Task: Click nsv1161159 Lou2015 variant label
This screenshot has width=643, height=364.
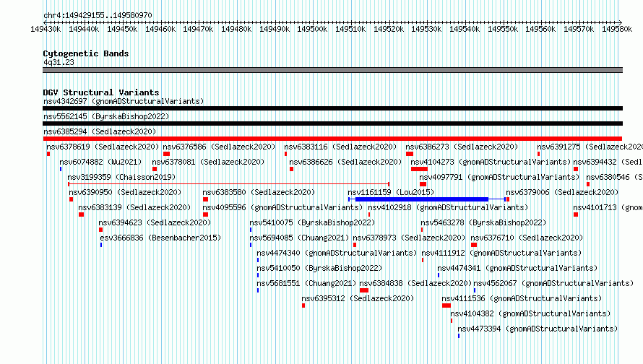Action: (391, 192)
